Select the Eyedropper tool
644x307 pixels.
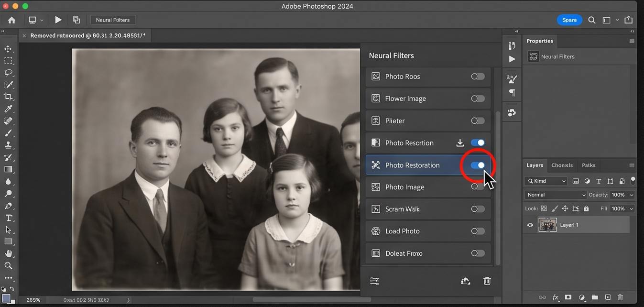coord(8,109)
